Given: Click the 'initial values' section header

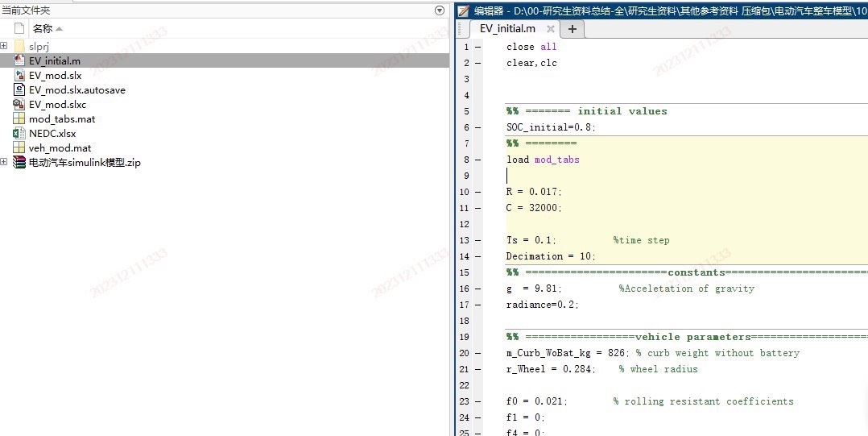Looking at the screenshot, I should [587, 110].
